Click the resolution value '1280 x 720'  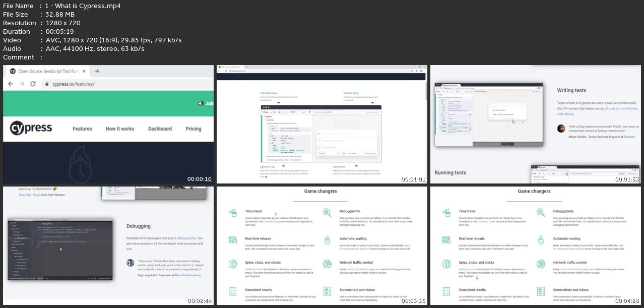(63, 23)
